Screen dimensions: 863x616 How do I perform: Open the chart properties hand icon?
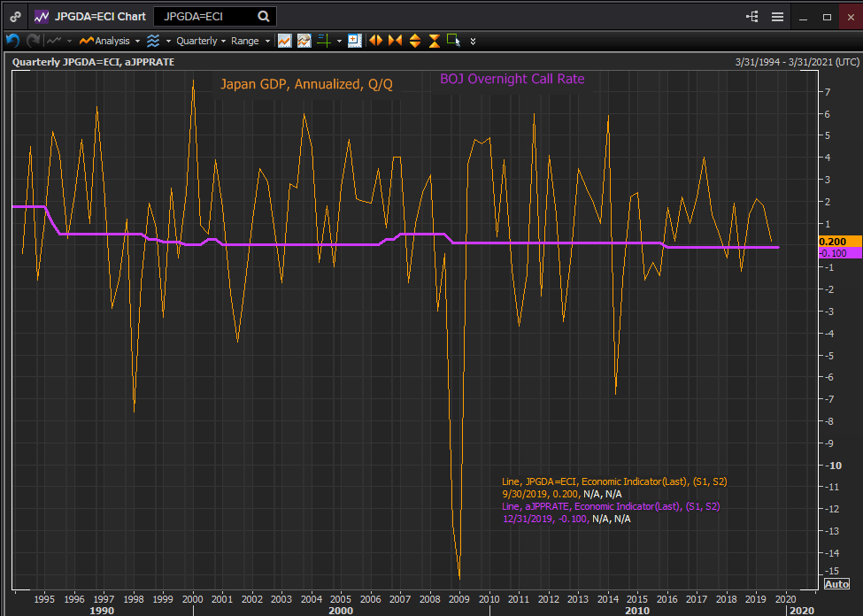pos(304,41)
